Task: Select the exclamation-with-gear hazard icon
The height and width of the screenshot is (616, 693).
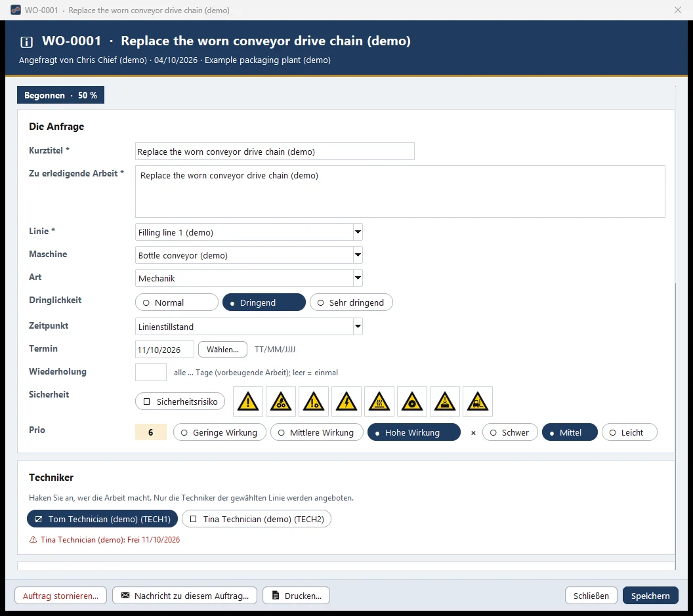Action: coord(314,401)
